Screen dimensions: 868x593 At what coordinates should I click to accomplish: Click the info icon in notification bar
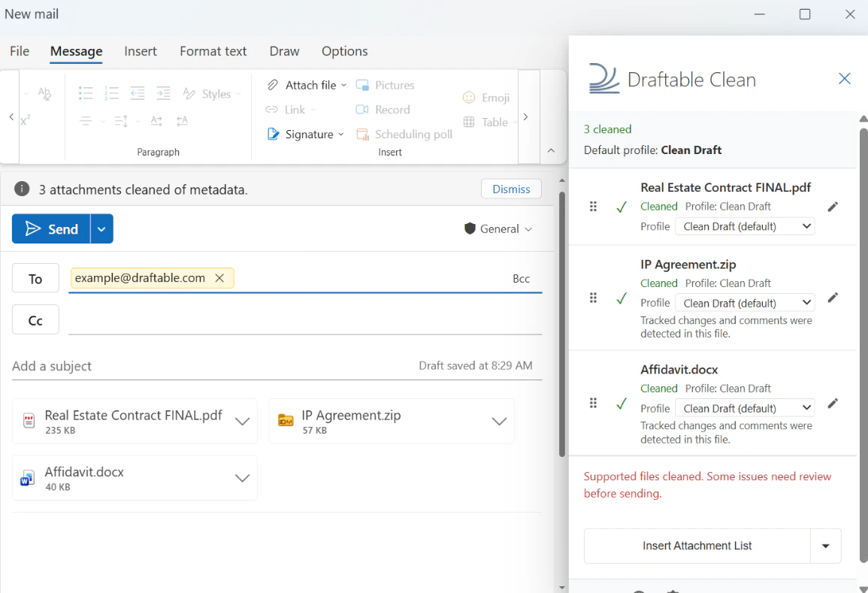(22, 189)
